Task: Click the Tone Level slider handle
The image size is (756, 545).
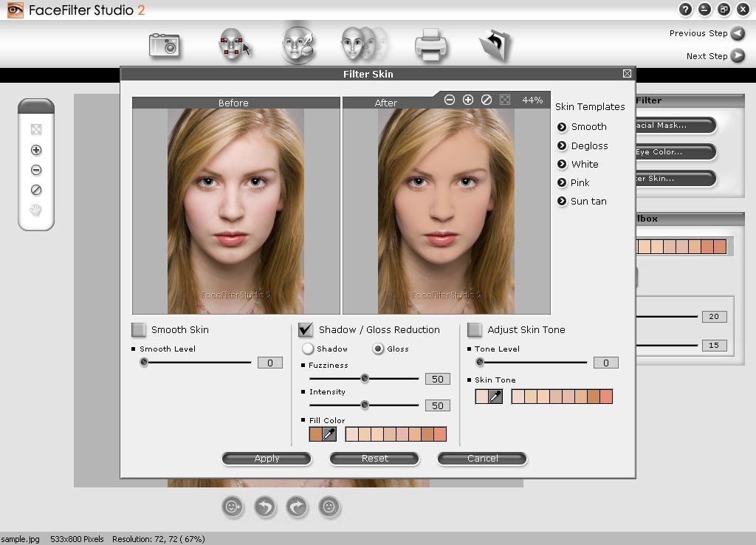Action: [x=479, y=362]
